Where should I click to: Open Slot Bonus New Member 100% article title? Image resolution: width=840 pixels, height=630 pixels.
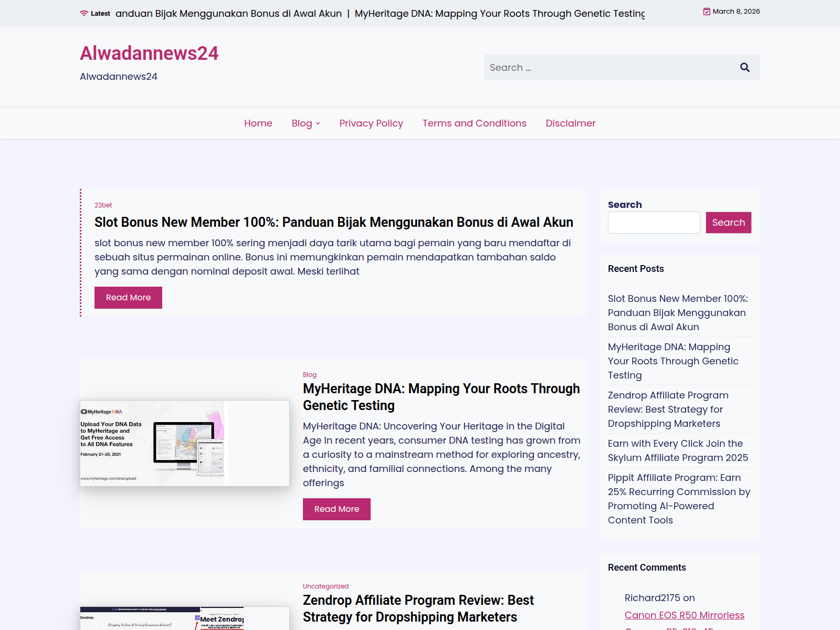334,222
